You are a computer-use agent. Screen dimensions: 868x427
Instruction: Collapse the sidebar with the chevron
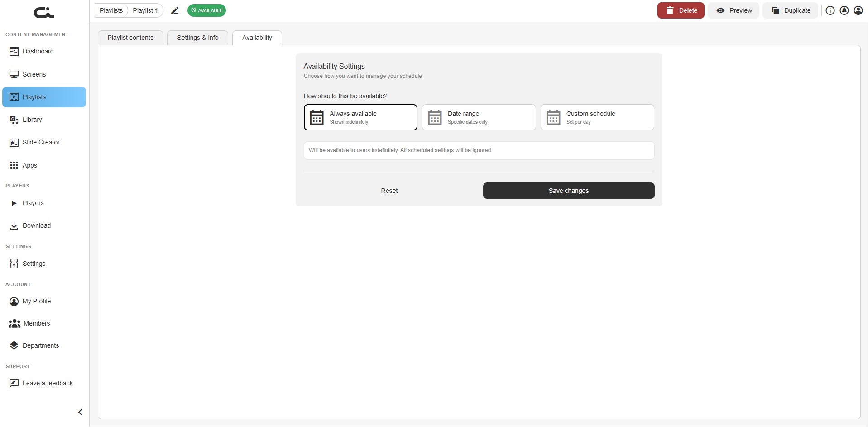pyautogui.click(x=80, y=412)
